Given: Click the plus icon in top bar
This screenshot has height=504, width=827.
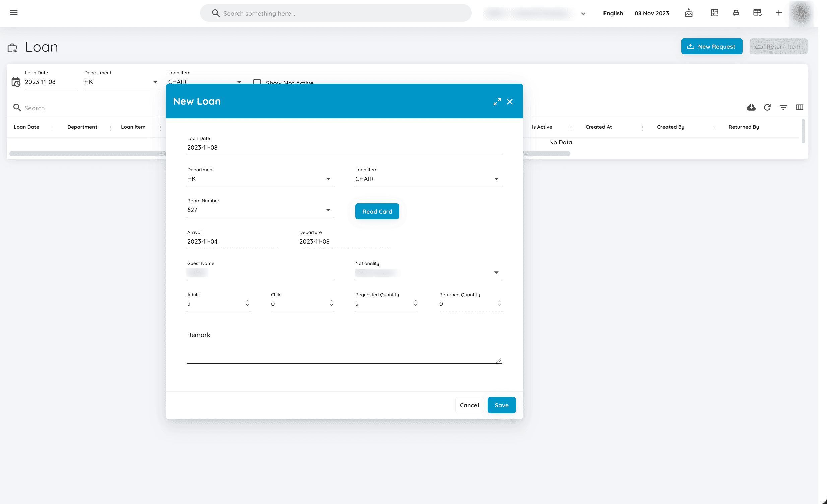Looking at the screenshot, I should pos(779,13).
